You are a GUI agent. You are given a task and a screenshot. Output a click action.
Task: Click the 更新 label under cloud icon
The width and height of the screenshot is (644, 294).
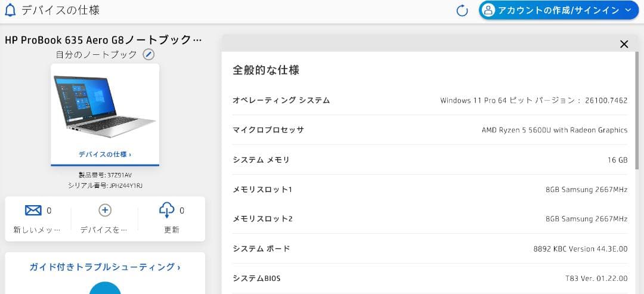click(x=172, y=230)
